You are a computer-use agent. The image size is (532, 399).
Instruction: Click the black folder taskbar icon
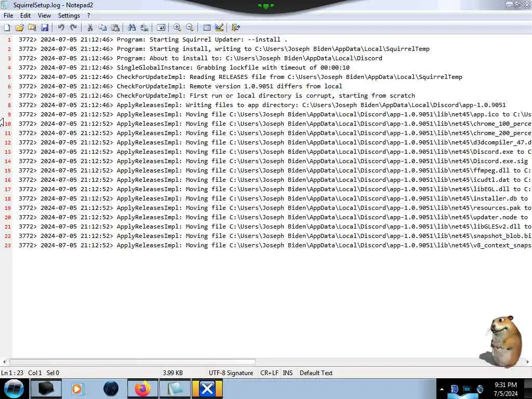46,389
